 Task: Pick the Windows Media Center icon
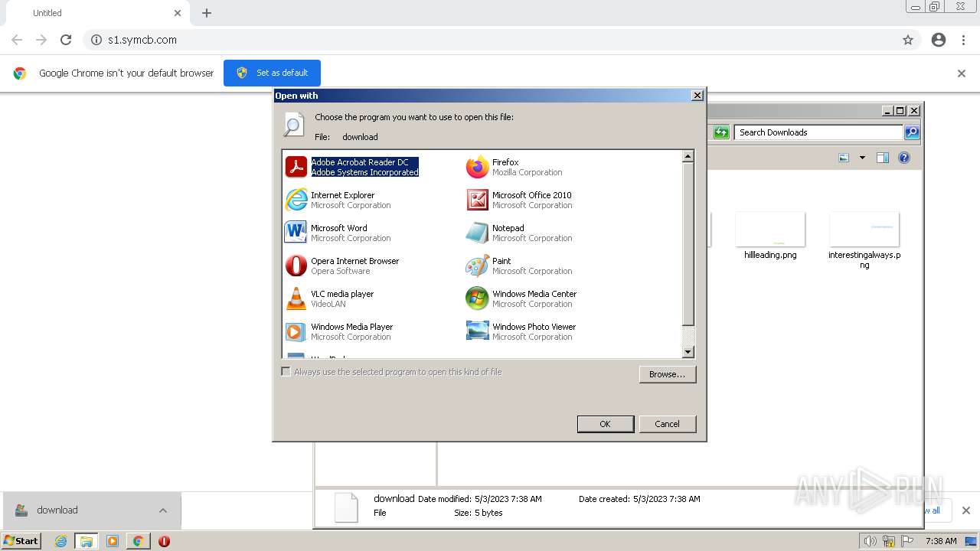[x=477, y=298]
